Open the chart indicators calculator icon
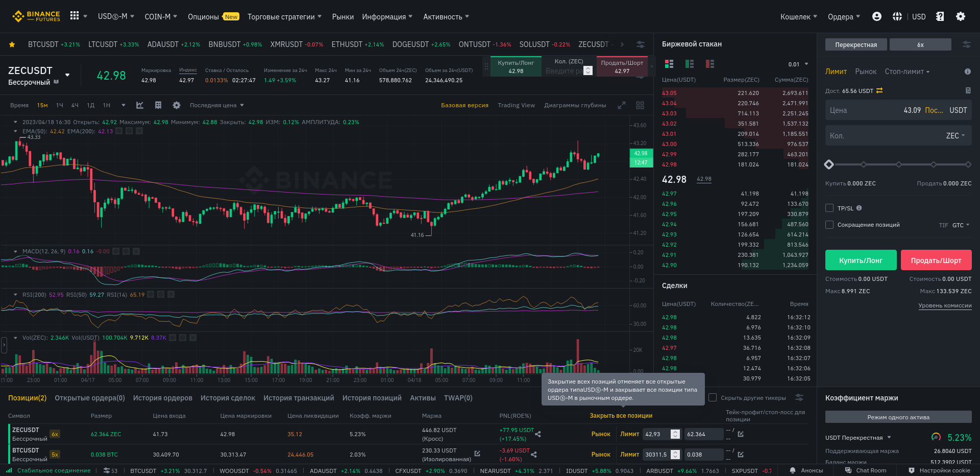Viewport: 980px width, 476px height. pyautogui.click(x=158, y=105)
